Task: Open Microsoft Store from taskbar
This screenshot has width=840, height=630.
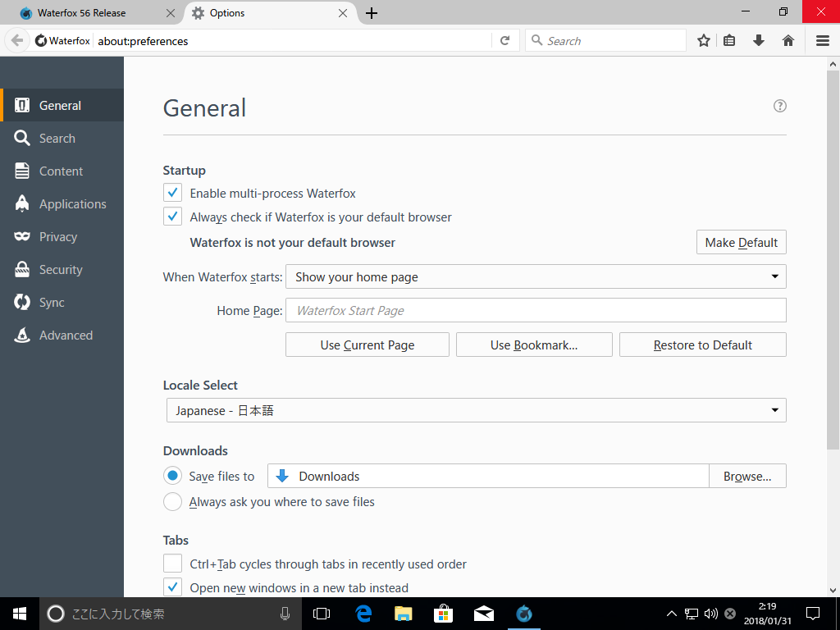Action: pyautogui.click(x=444, y=614)
